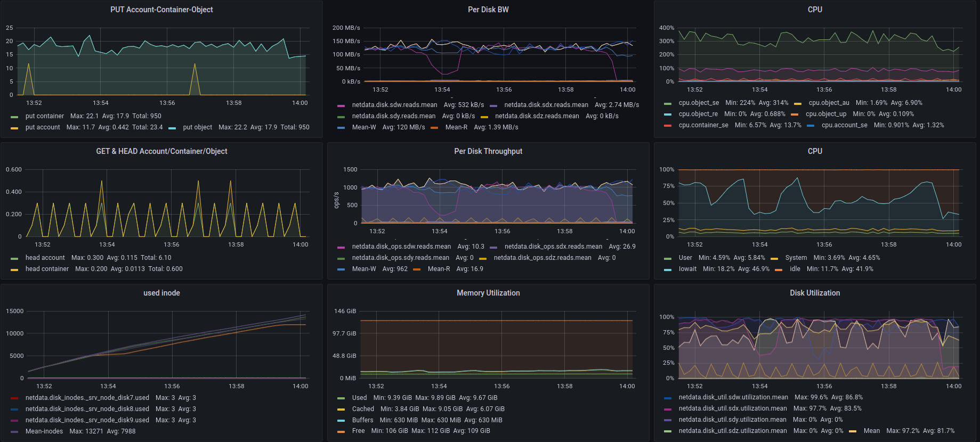Click the head container legend color swatch

coord(14,269)
